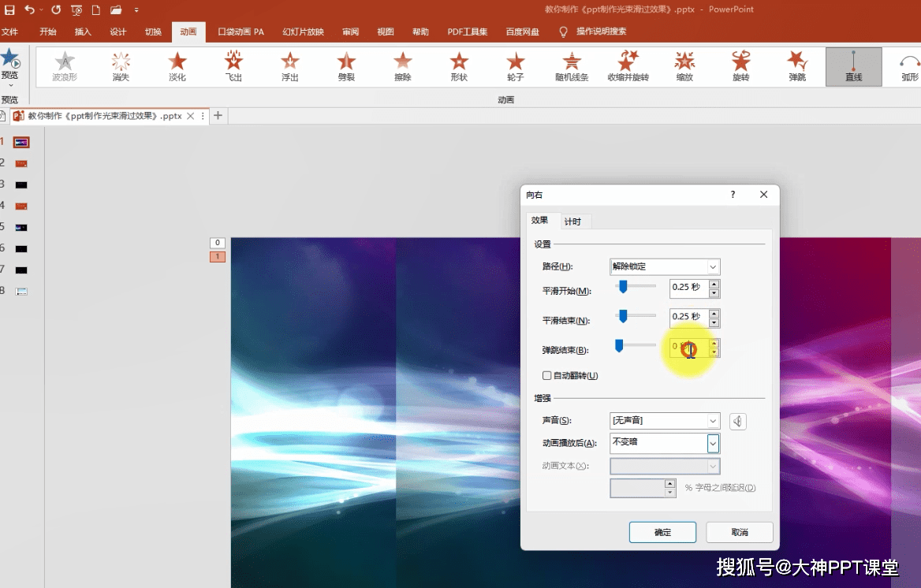
Task: Select the 弹跳 bounce animation
Action: point(797,66)
